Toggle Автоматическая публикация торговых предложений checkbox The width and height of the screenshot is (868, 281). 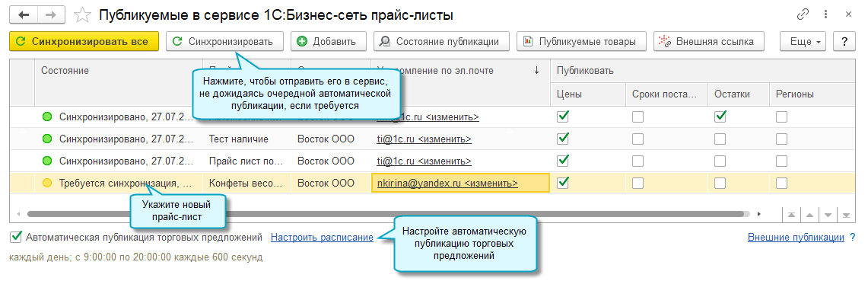(16, 238)
